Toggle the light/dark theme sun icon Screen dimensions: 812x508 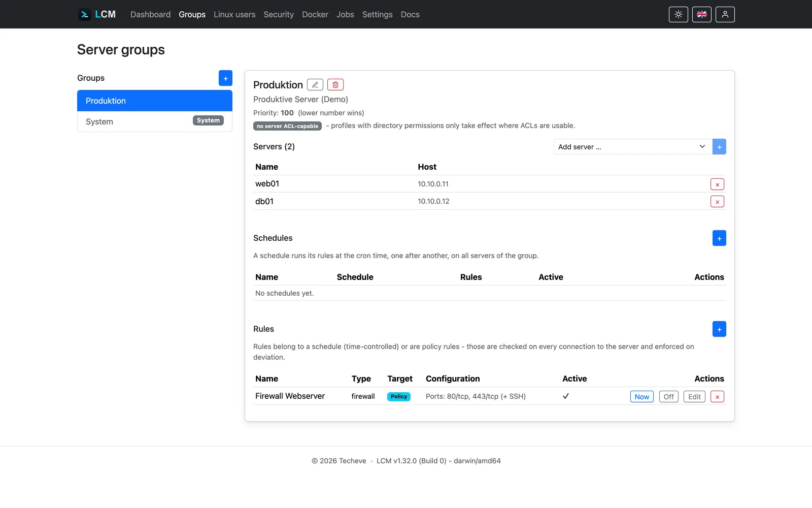[679, 14]
